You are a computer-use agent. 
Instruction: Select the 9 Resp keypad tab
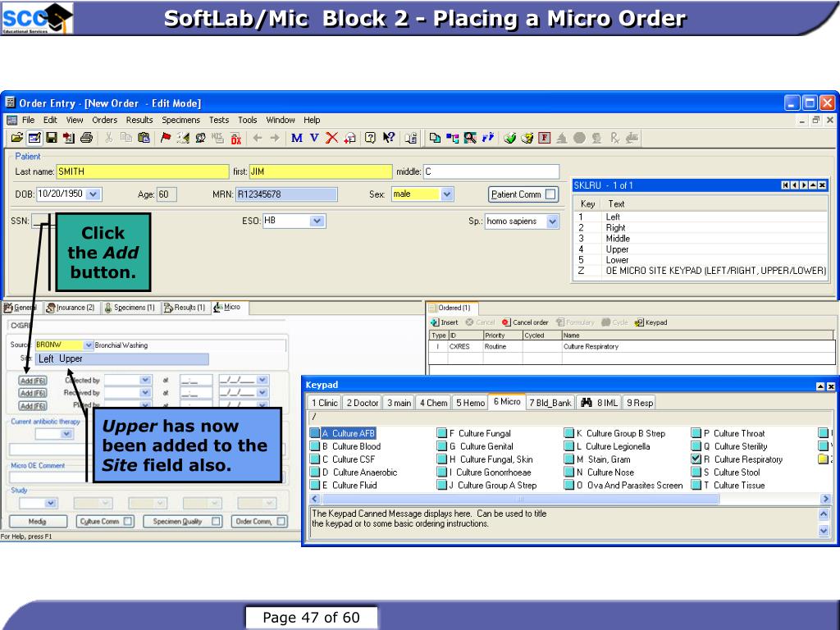coord(640,402)
